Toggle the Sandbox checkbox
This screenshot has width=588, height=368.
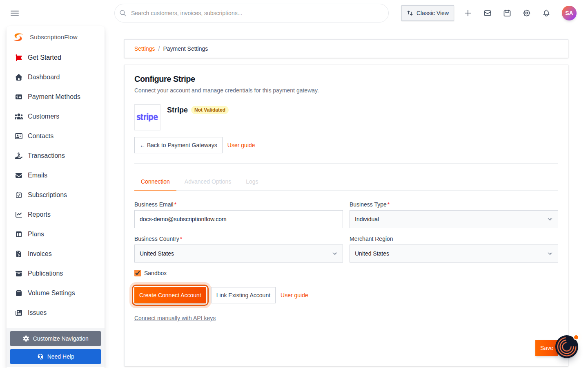[x=138, y=273]
